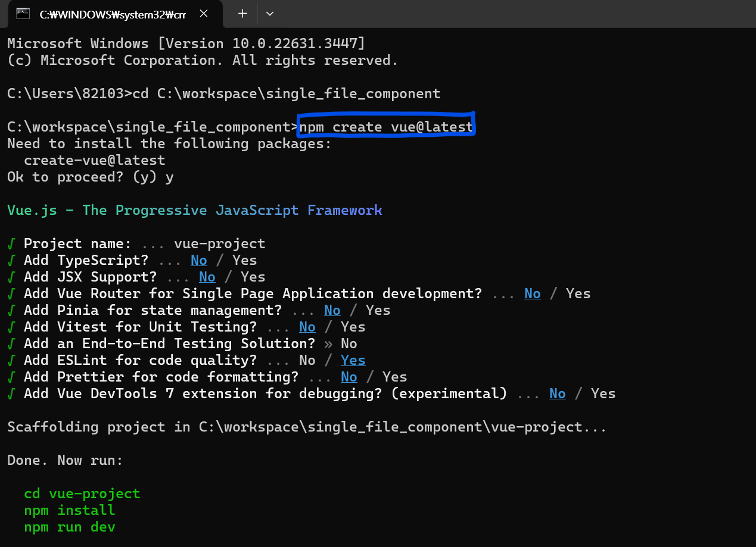
Task: Click underlined 'No' for Vue DevTools 7 extension
Action: 558,393
